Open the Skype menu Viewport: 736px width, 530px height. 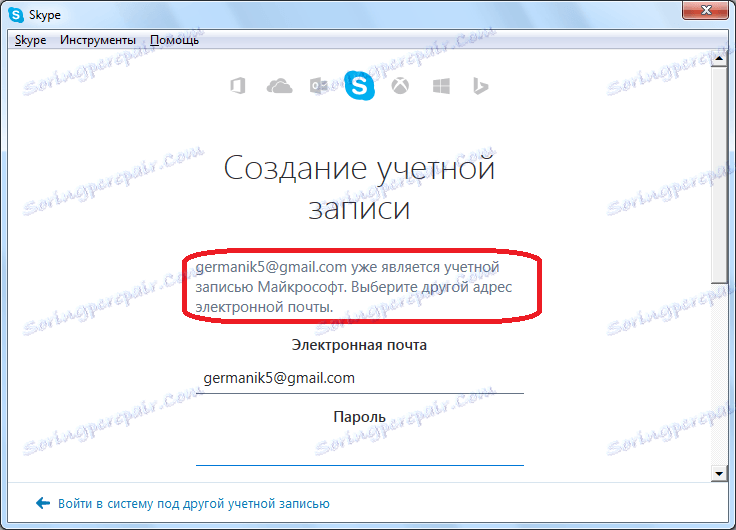[31, 40]
